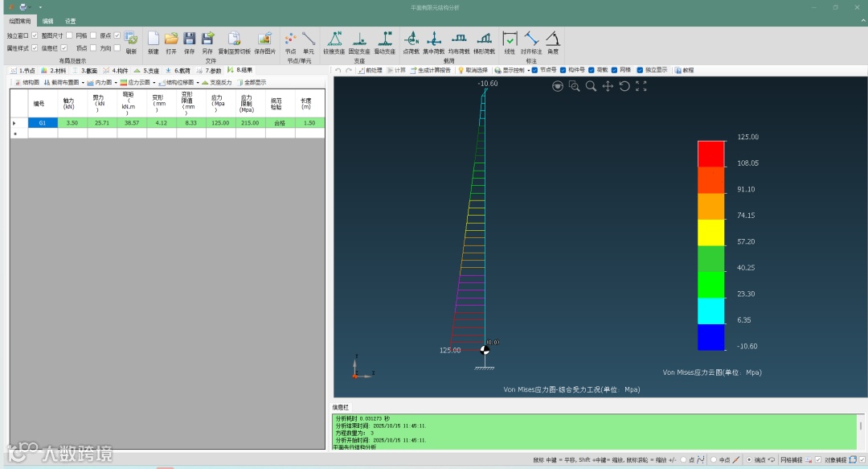Select the 中点 midpoint snap radio button
Viewport: 868px width, 469px height.
(x=715, y=459)
